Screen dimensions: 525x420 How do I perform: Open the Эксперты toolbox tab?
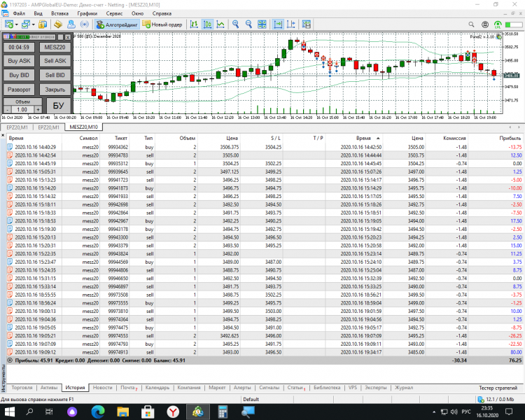click(376, 388)
